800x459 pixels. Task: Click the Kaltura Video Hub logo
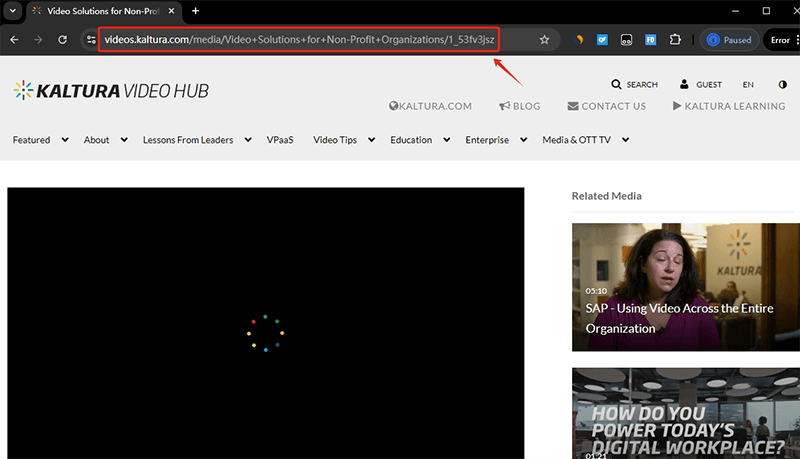[111, 91]
